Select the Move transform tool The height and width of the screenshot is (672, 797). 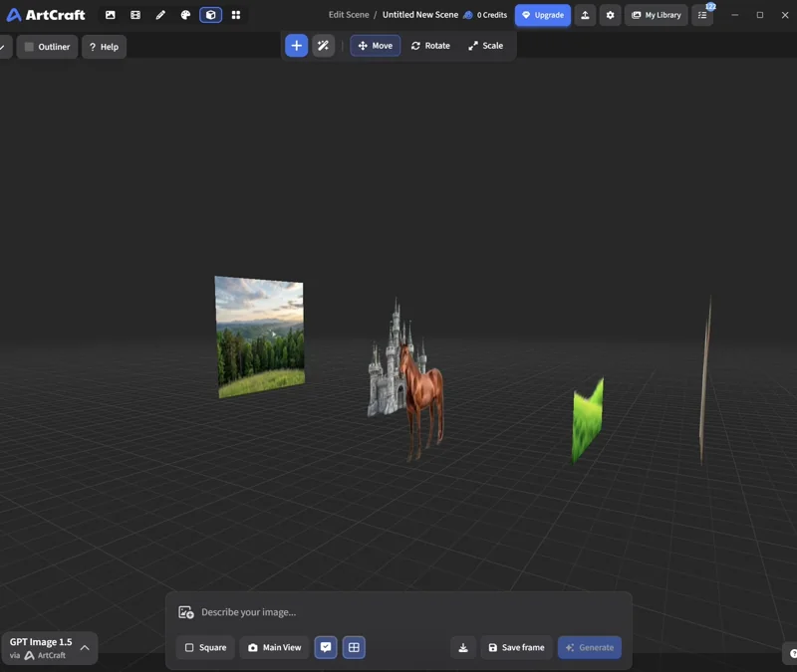(376, 46)
